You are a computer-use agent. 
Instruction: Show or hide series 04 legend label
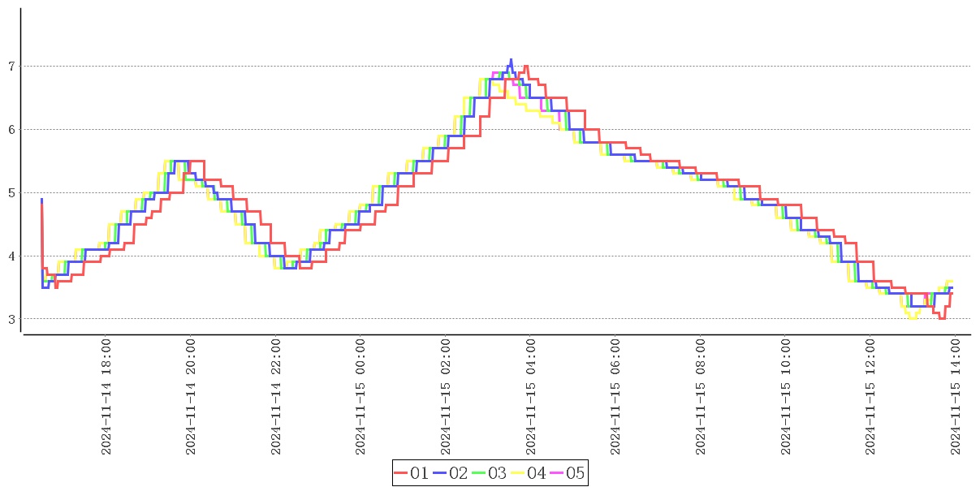pyautogui.click(x=537, y=474)
